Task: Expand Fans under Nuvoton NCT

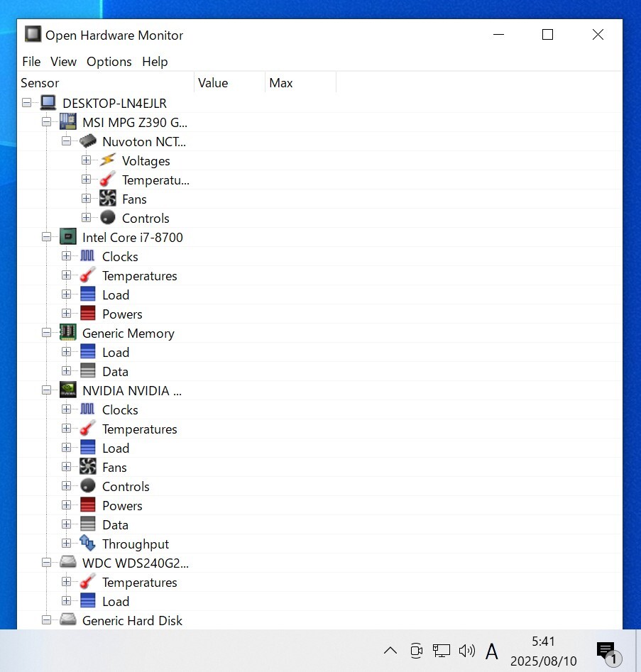Action: coord(86,199)
